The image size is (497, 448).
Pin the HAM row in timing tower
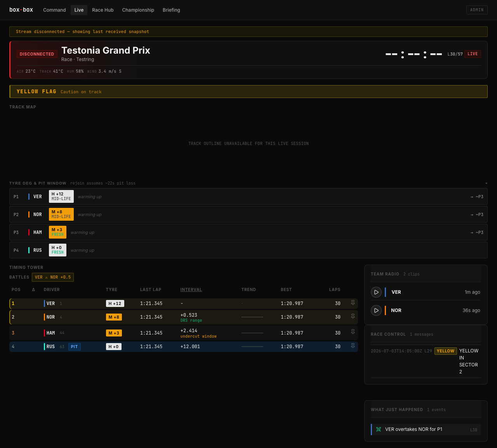click(353, 332)
